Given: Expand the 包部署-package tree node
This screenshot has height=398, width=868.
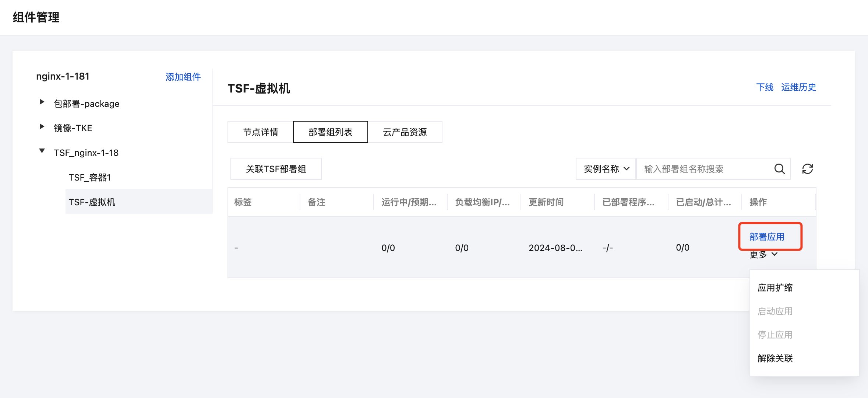Looking at the screenshot, I should tap(42, 102).
